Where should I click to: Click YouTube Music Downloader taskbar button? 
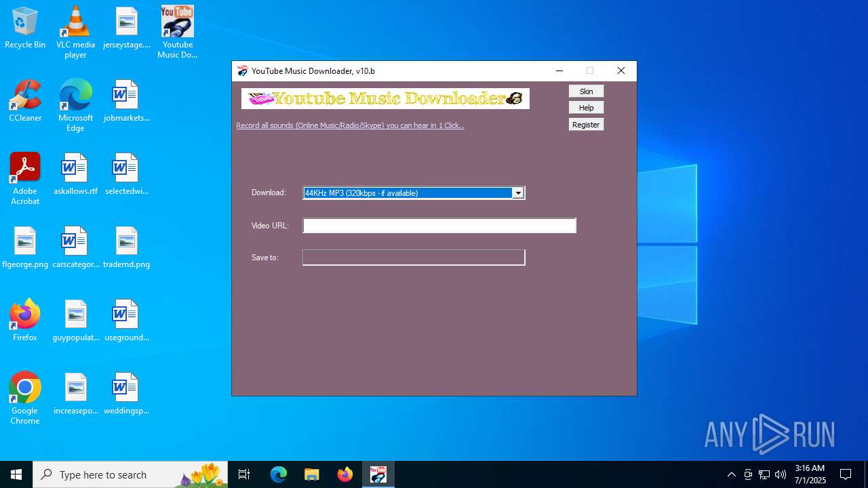point(378,474)
